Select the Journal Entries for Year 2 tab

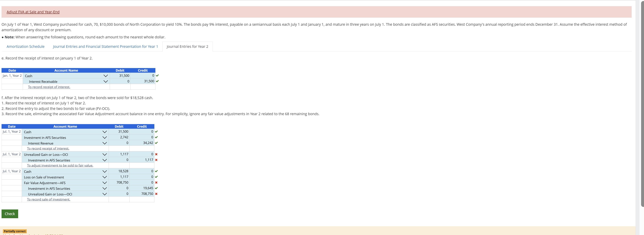click(187, 46)
